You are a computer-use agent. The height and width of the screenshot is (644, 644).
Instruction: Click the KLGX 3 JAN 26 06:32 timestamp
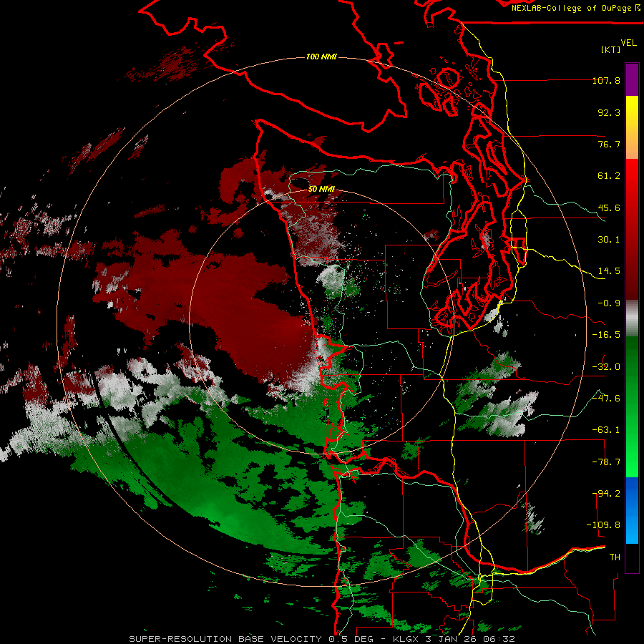click(x=454, y=639)
